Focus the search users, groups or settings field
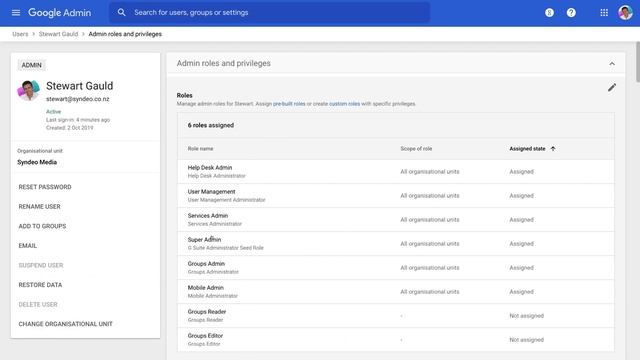Image resolution: width=640 pixels, height=360 pixels. tap(269, 13)
